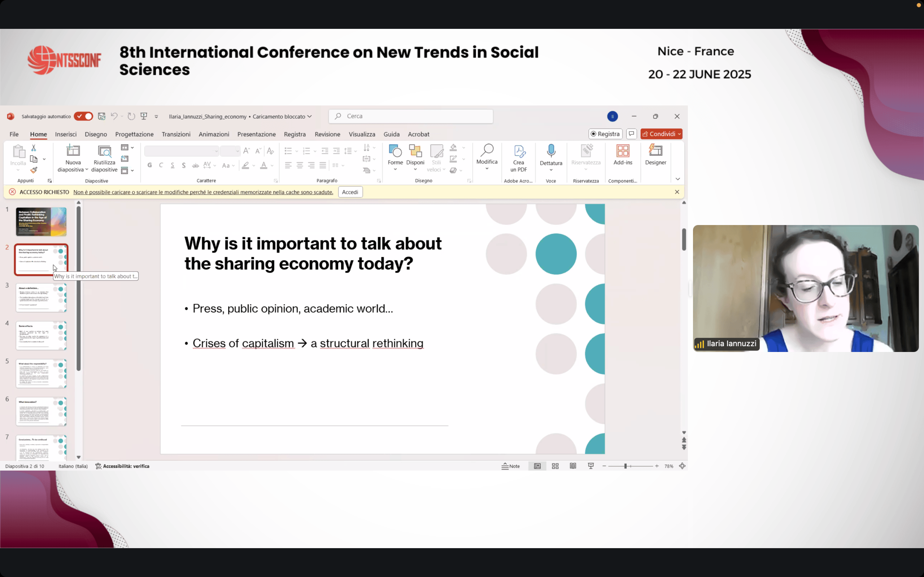Click Crea un PDF icon

(x=519, y=152)
